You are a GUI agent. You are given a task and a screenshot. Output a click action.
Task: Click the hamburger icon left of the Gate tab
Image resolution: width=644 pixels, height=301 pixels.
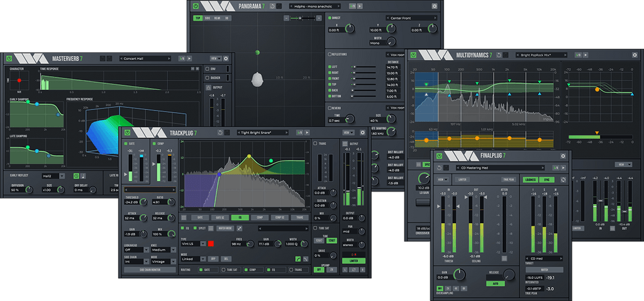184,217
